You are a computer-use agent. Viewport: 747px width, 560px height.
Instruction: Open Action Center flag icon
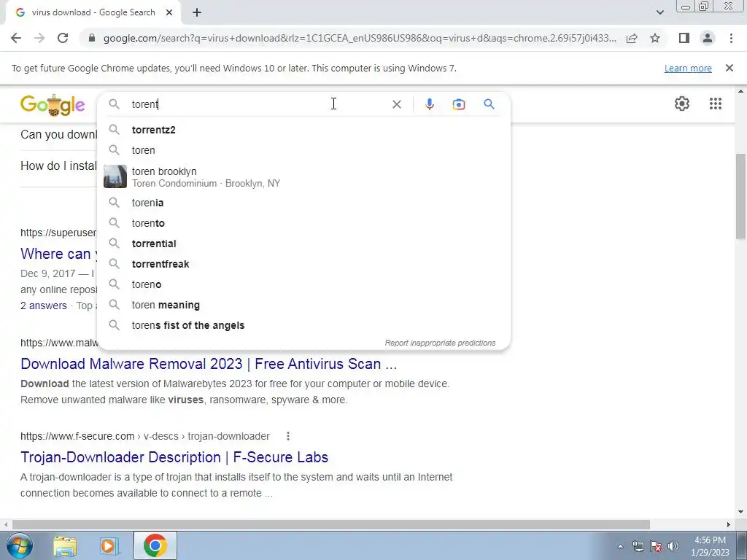coord(656,546)
